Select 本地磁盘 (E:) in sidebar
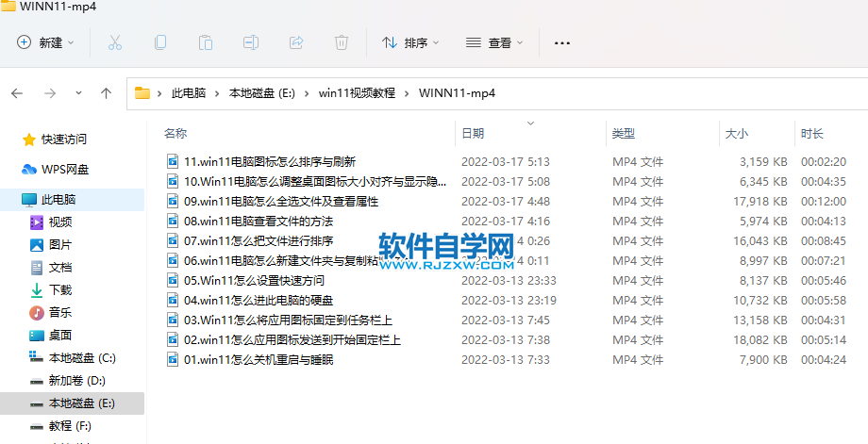 pyautogui.click(x=72, y=403)
